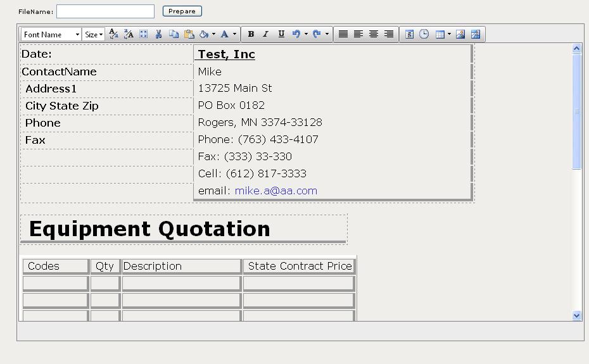The image size is (589, 364).
Task: Apply left alignment
Action: 358,34
